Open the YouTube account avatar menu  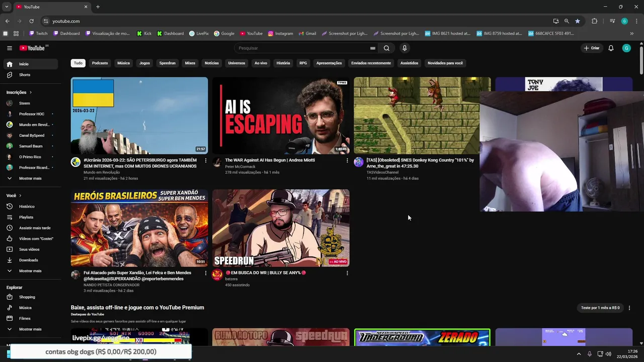pos(626,48)
